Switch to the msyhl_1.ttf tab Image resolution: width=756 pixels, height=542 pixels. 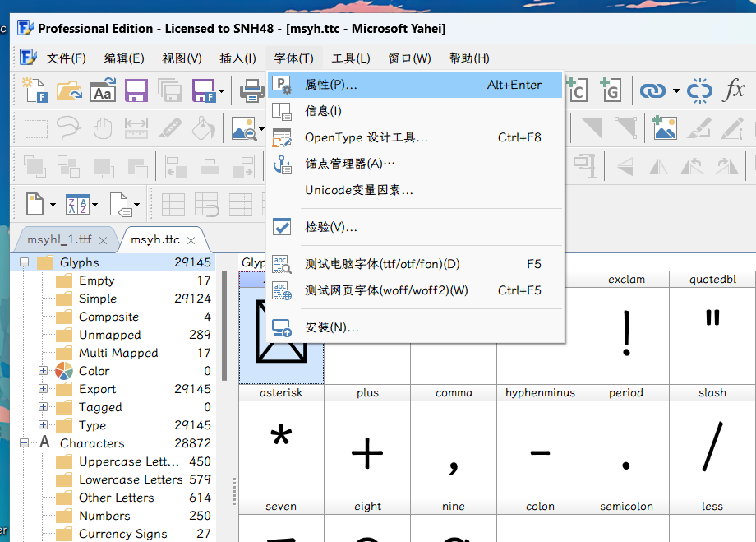[x=59, y=240]
